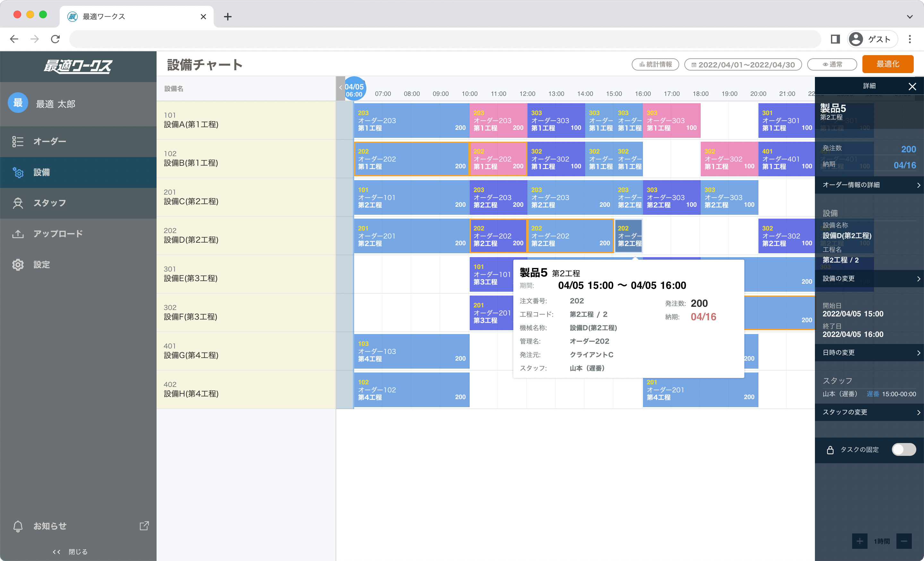Screen dimensions: 924x561
Task: Toggle the タスクの固定 switch
Action: [903, 449]
